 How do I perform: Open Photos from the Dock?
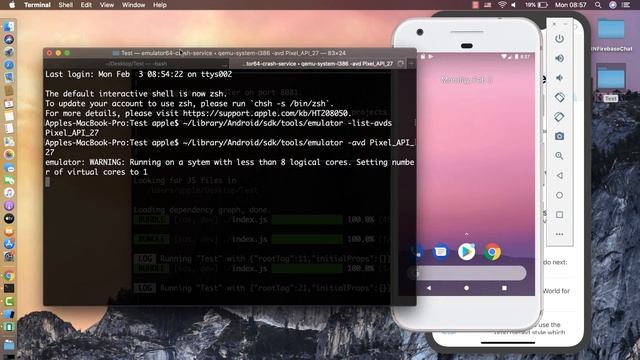tap(9, 154)
